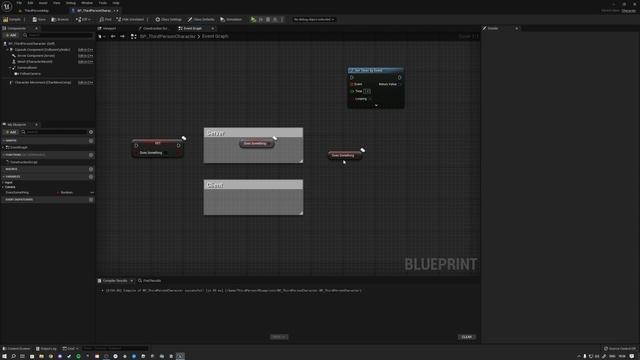Image resolution: width=640 pixels, height=360 pixels.
Task: Expand the Camera variable category
Action: [x=3, y=187]
